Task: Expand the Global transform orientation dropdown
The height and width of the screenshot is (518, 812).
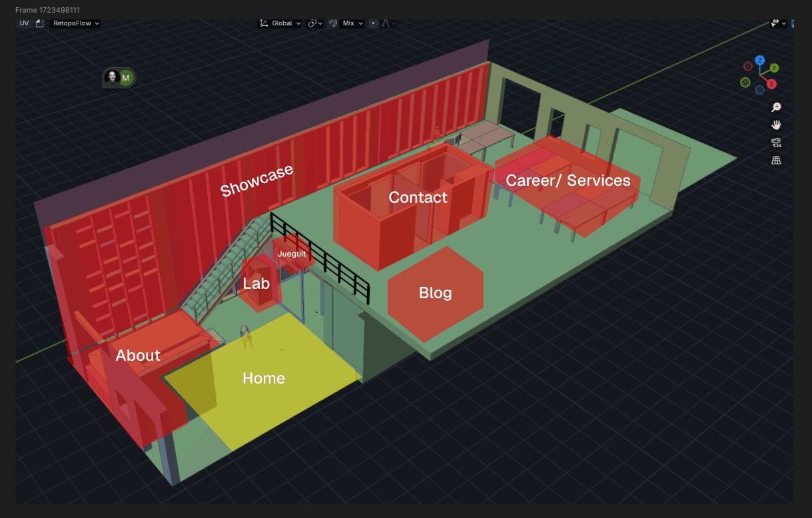Action: pos(281,23)
